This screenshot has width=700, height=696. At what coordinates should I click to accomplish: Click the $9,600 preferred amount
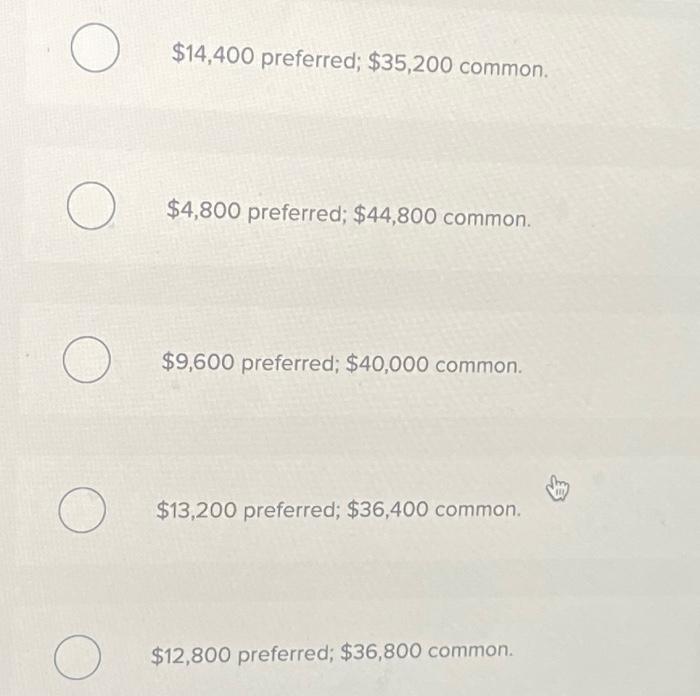coord(250,362)
